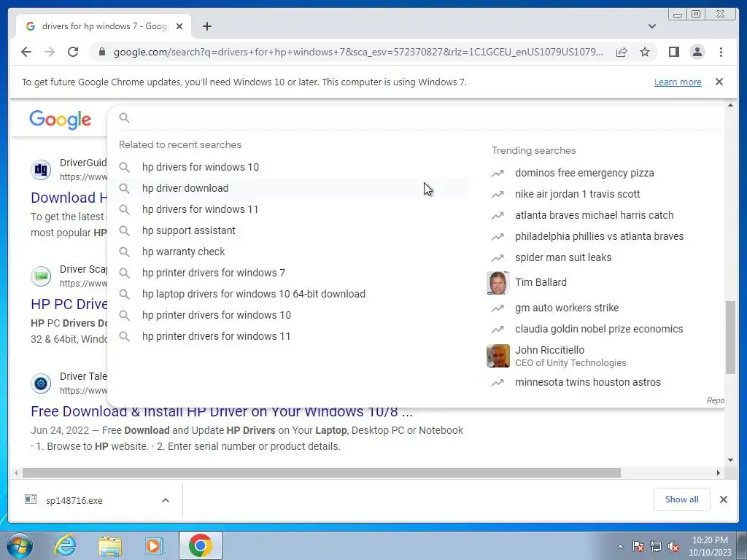Image resolution: width=747 pixels, height=560 pixels.
Task: Click the Driver Scape site favicon
Action: tap(41, 276)
